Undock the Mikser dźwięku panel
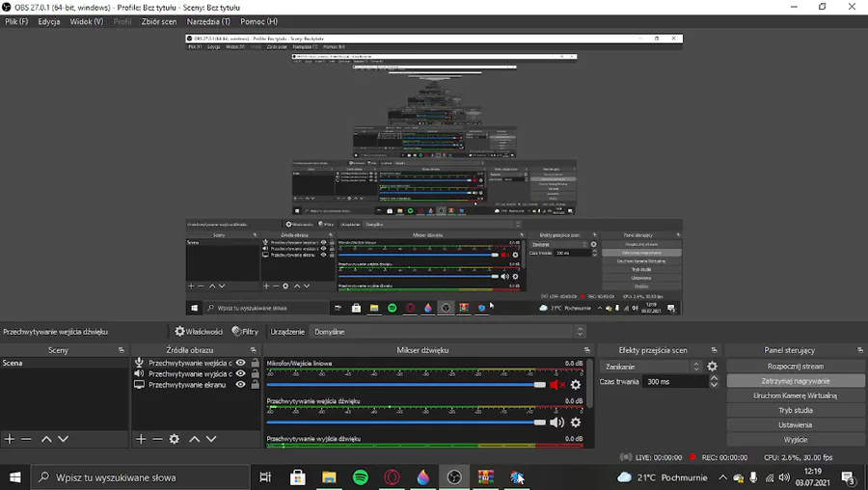868x490 pixels. point(586,350)
